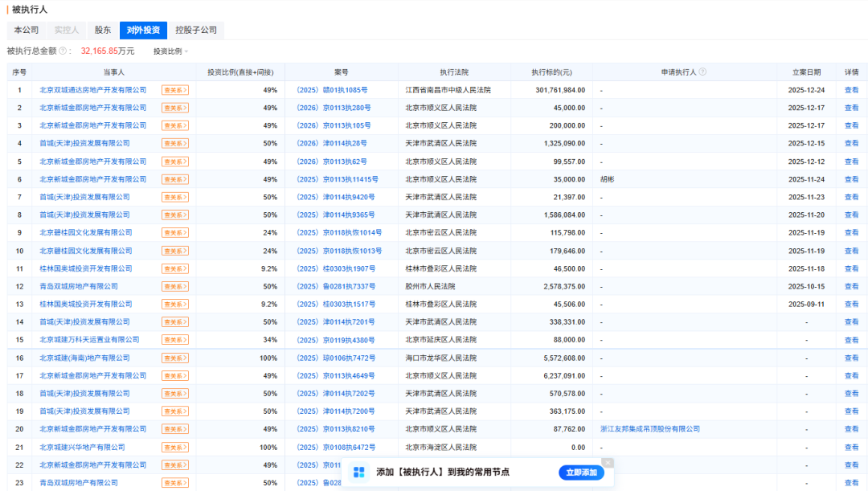The image size is (868, 491).
Task: Open case (2026)津0114执28号
Action: (x=332, y=143)
